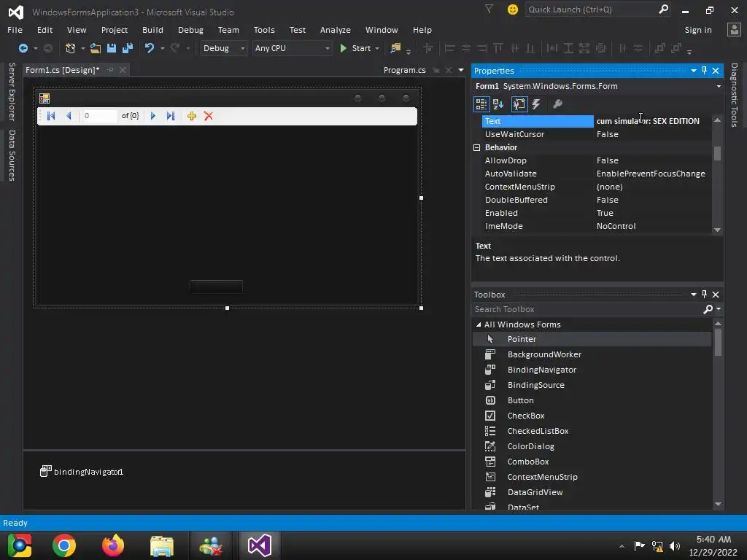The image size is (747, 560).
Task: Collapse the All Windows Forms group
Action: point(479,324)
